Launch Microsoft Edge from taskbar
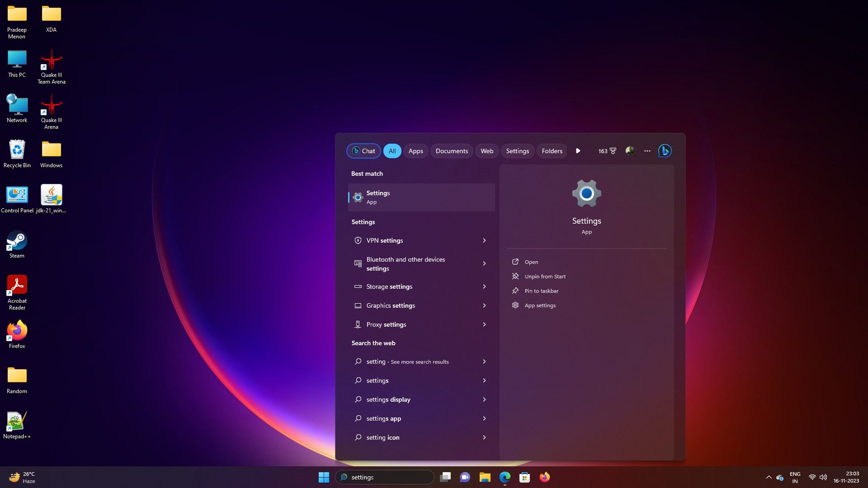This screenshot has width=868, height=488. click(505, 477)
